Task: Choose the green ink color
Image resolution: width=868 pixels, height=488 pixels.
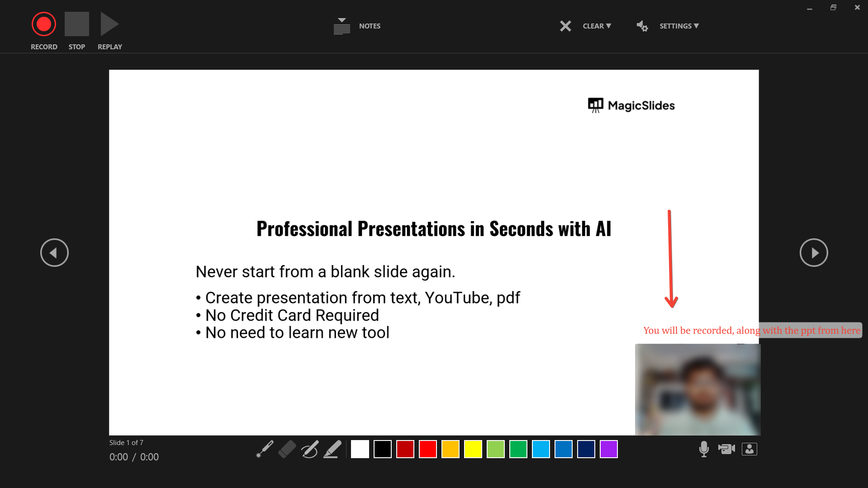Action: point(518,449)
